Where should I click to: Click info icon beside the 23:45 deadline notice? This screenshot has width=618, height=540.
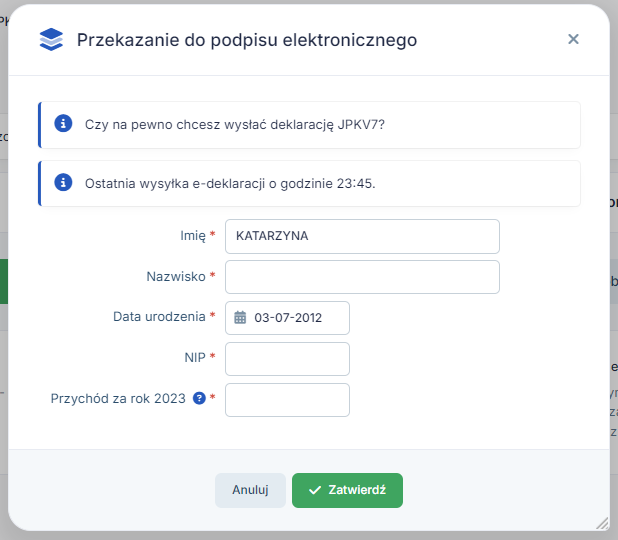click(x=63, y=183)
